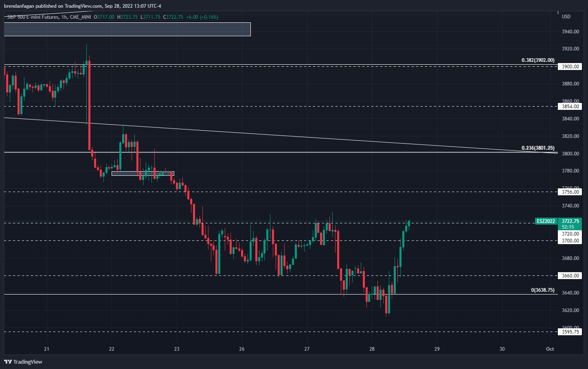This screenshot has height=369, width=588.
Task: Click date label 22 on time axis
Action: pyautogui.click(x=112, y=349)
